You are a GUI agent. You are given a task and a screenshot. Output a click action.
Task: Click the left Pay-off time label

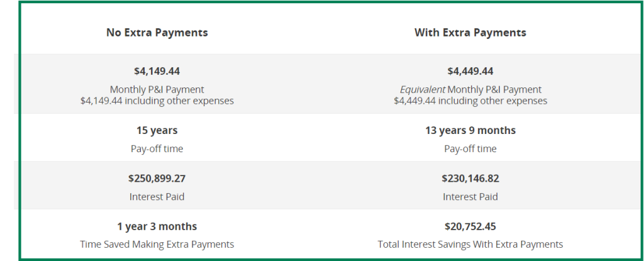[157, 149]
